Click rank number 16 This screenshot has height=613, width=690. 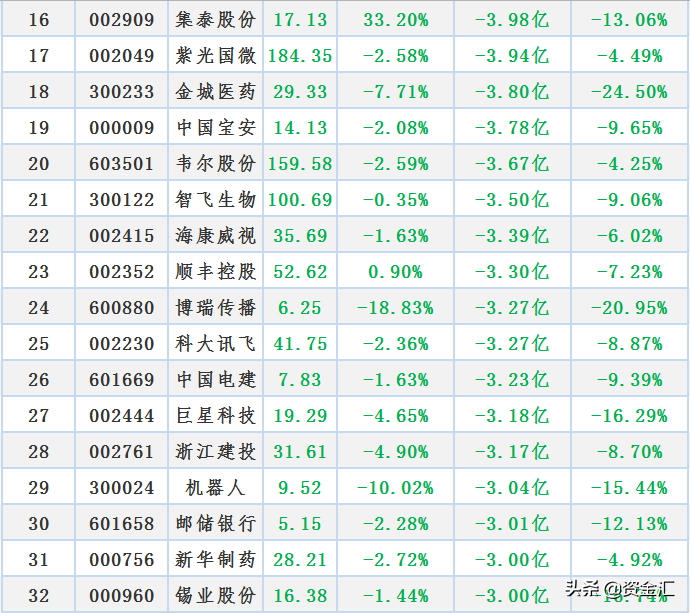pyautogui.click(x=39, y=20)
